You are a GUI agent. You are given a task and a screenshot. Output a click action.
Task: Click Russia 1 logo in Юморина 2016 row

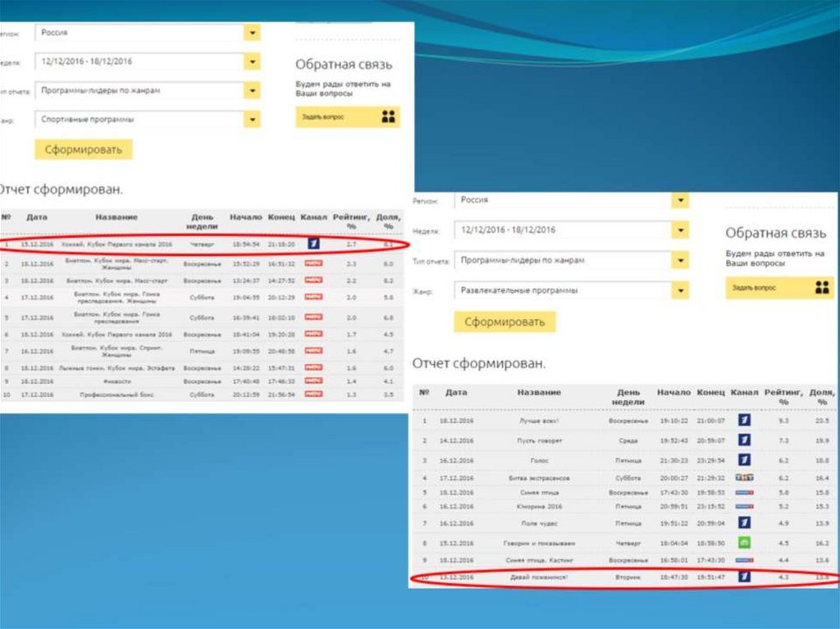coord(744,506)
